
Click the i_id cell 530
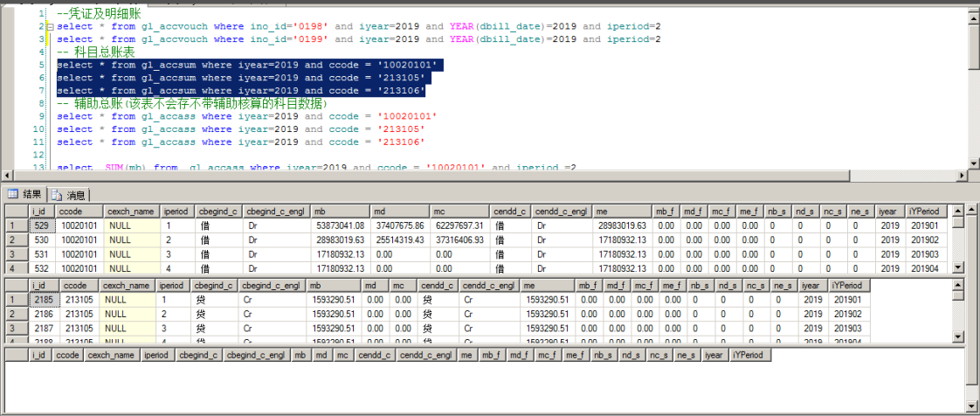point(42,239)
